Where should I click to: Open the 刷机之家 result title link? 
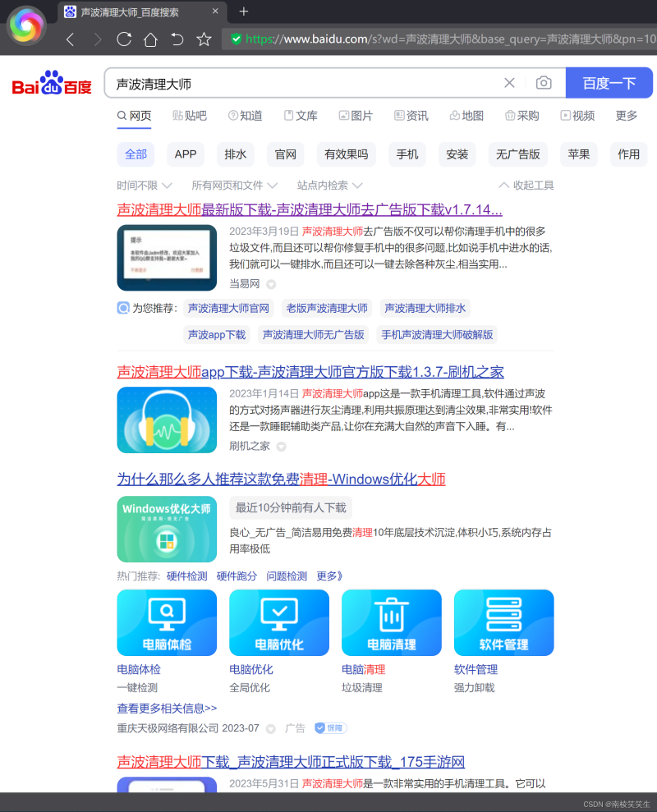310,372
